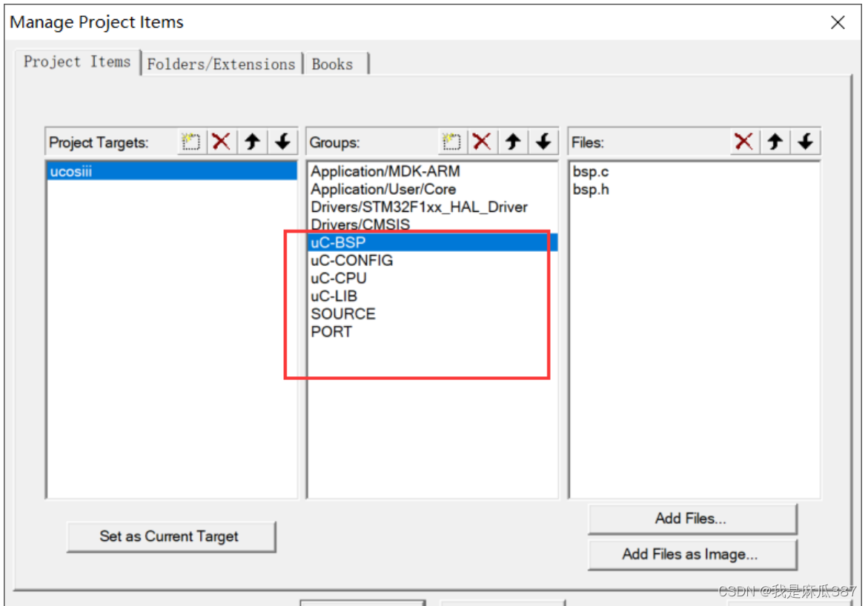Click Add Files as Image
The height and width of the screenshot is (606, 868).
691,553
